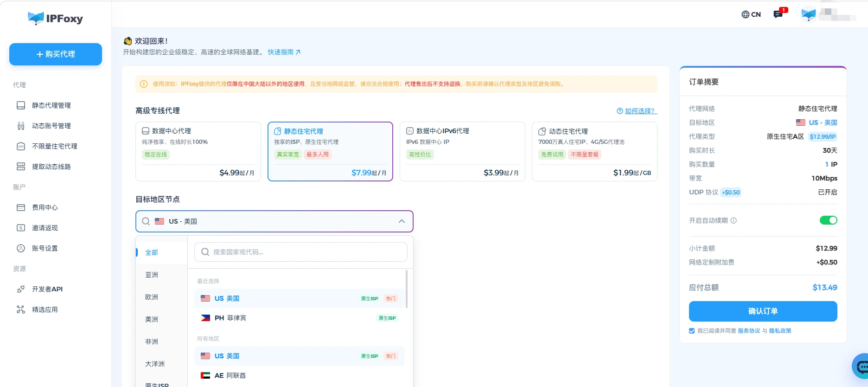Open the 动态账号管理 sidebar icon
The image size is (868, 387).
click(x=21, y=126)
